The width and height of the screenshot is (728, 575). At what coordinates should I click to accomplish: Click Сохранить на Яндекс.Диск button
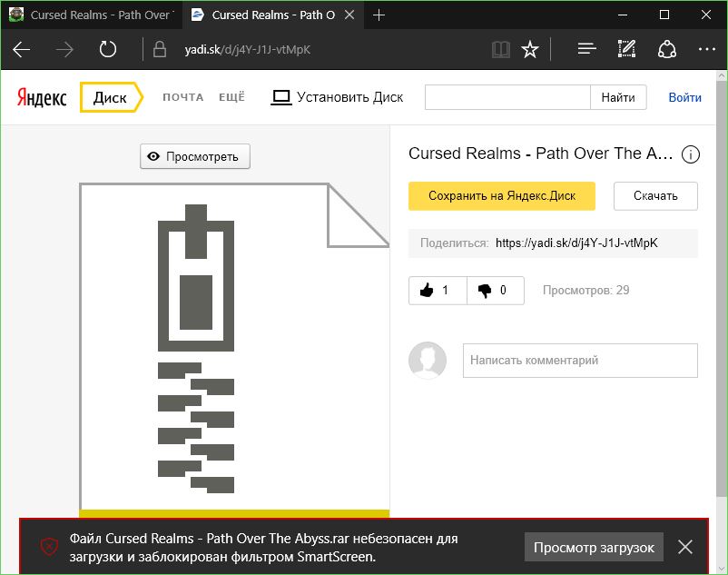502,196
